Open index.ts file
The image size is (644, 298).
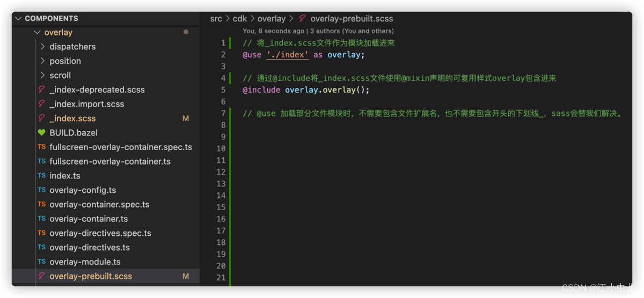click(65, 176)
